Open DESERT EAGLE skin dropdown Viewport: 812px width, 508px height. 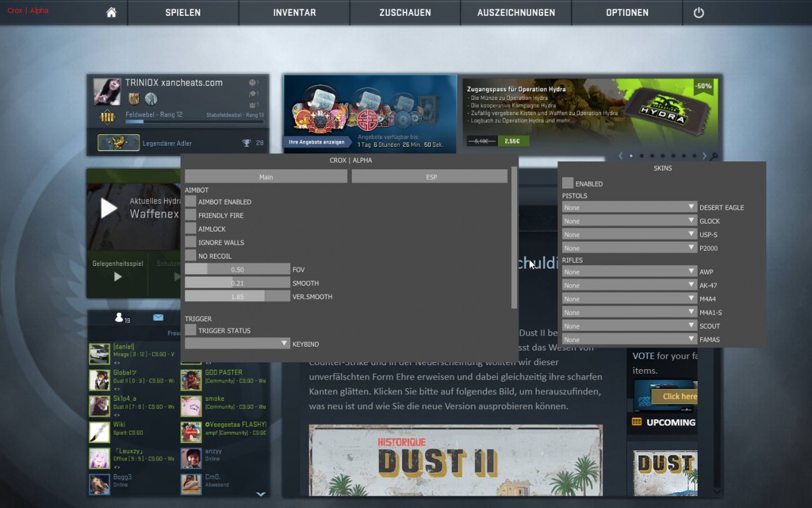pyautogui.click(x=629, y=207)
